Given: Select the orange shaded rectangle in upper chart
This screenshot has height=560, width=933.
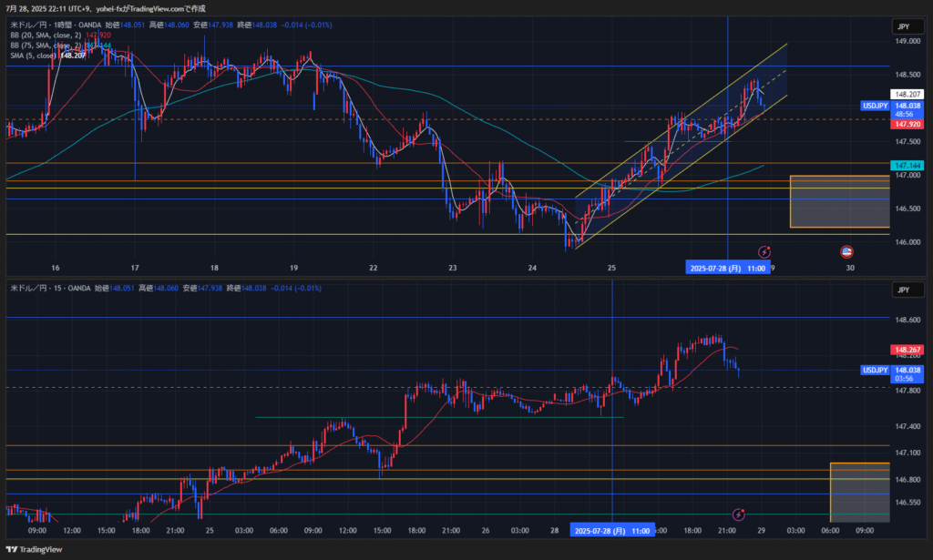Looking at the screenshot, I should tap(839, 201).
